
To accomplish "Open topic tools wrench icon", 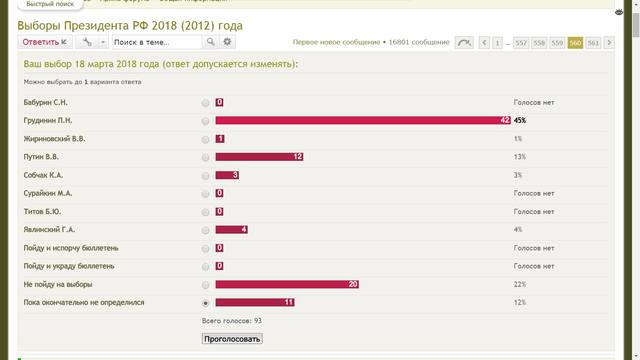I will (87, 42).
